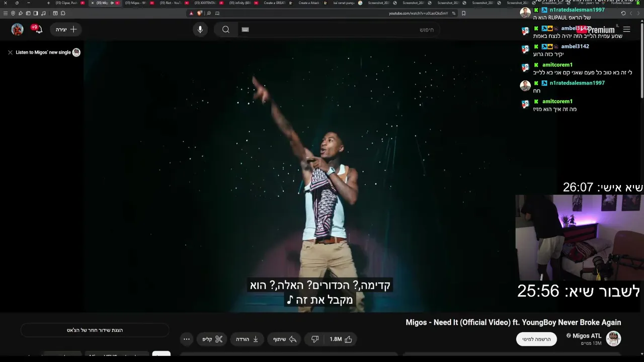The height and width of the screenshot is (362, 644).
Task: Click the browser address bar URL
Action: [418, 14]
